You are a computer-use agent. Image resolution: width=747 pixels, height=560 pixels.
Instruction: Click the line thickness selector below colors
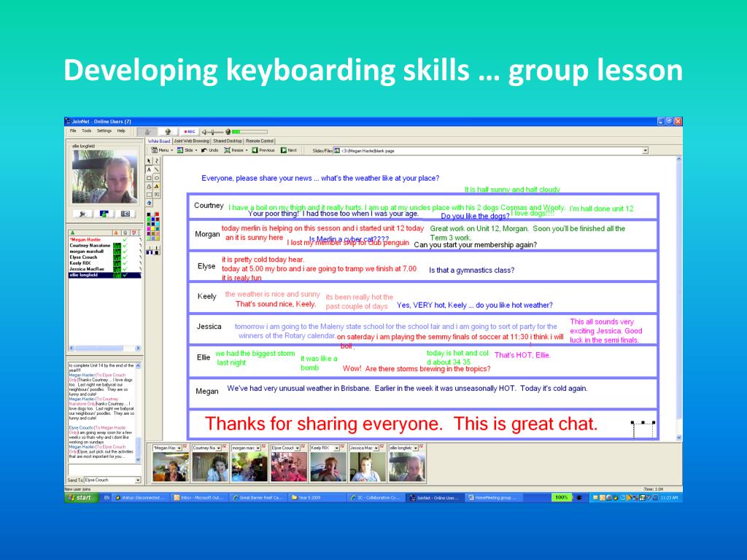[x=153, y=251]
